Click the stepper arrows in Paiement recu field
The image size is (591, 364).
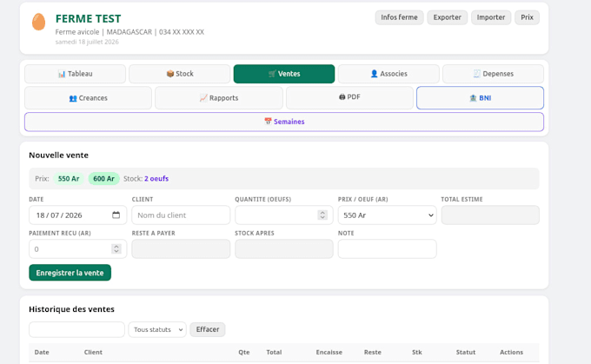116,248
